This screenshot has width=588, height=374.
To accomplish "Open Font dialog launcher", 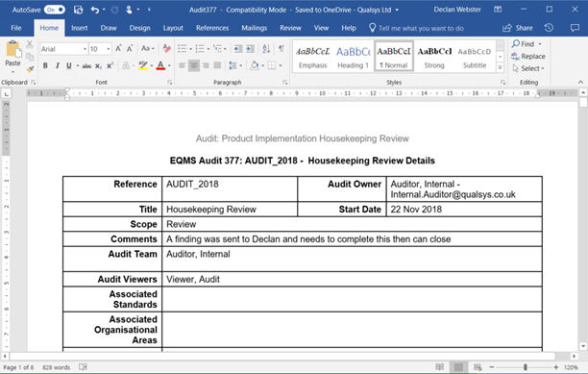I will pos(169,82).
